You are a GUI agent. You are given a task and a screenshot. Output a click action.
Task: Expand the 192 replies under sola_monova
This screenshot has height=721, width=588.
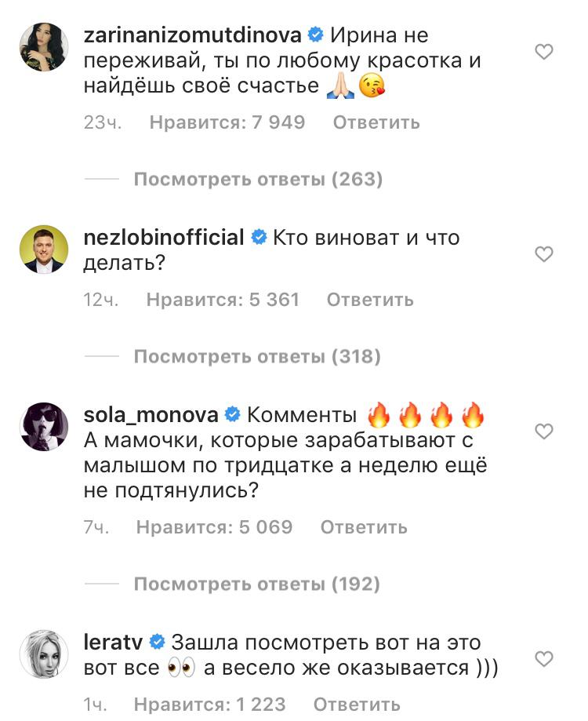click(x=257, y=584)
